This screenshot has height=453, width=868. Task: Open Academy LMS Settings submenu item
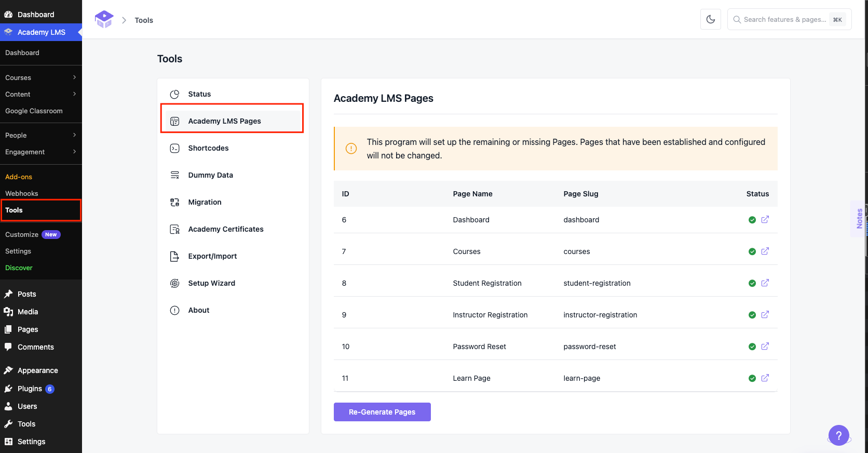(41, 251)
